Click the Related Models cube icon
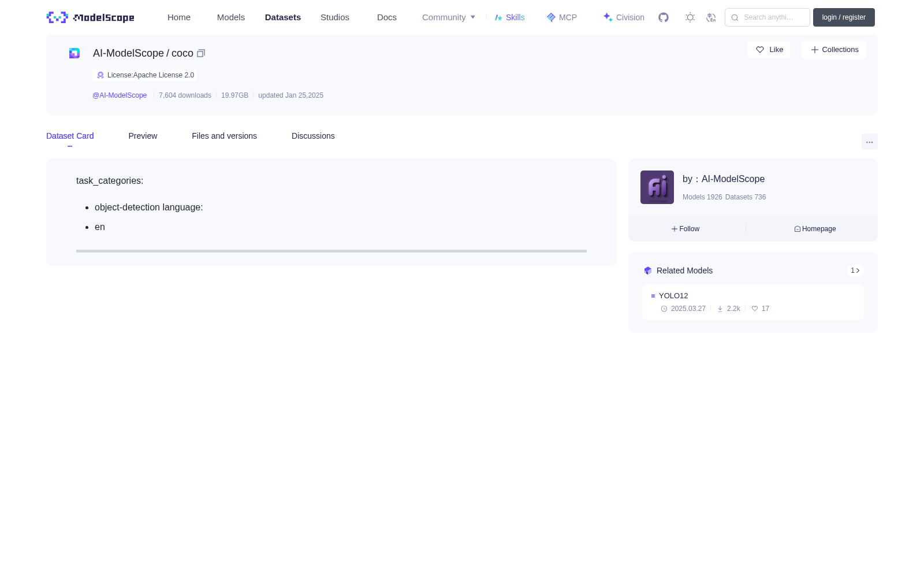The height and width of the screenshot is (578, 924). (x=648, y=271)
